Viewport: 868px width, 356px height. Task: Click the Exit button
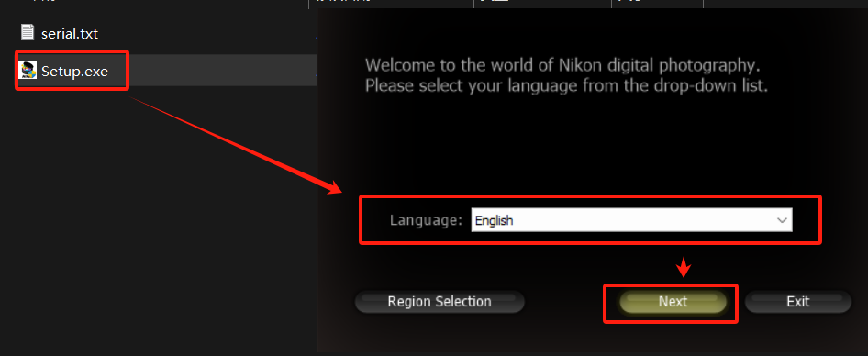[x=797, y=302]
